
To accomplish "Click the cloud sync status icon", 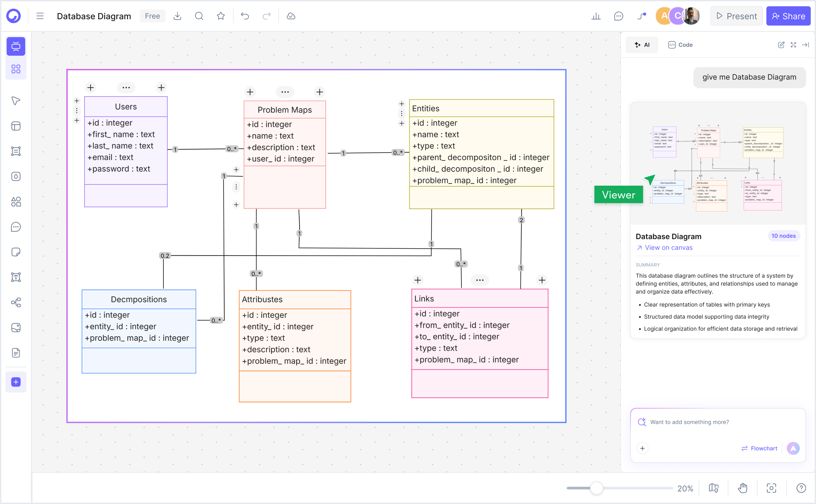I will (x=291, y=16).
